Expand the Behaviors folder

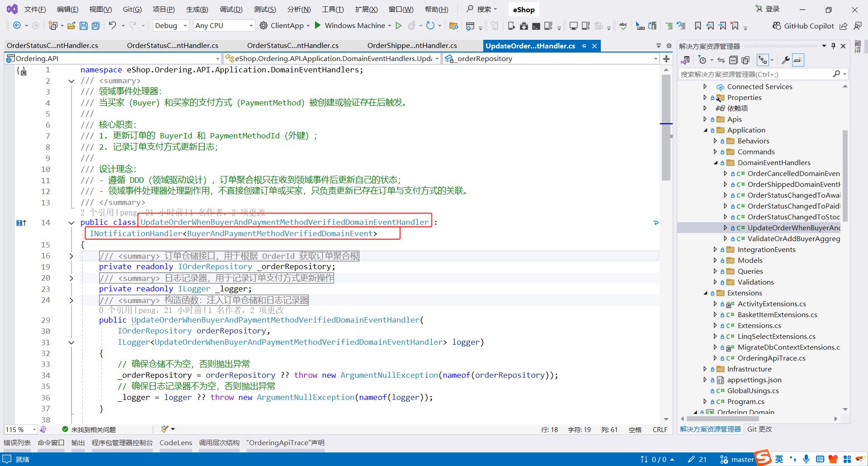click(715, 141)
